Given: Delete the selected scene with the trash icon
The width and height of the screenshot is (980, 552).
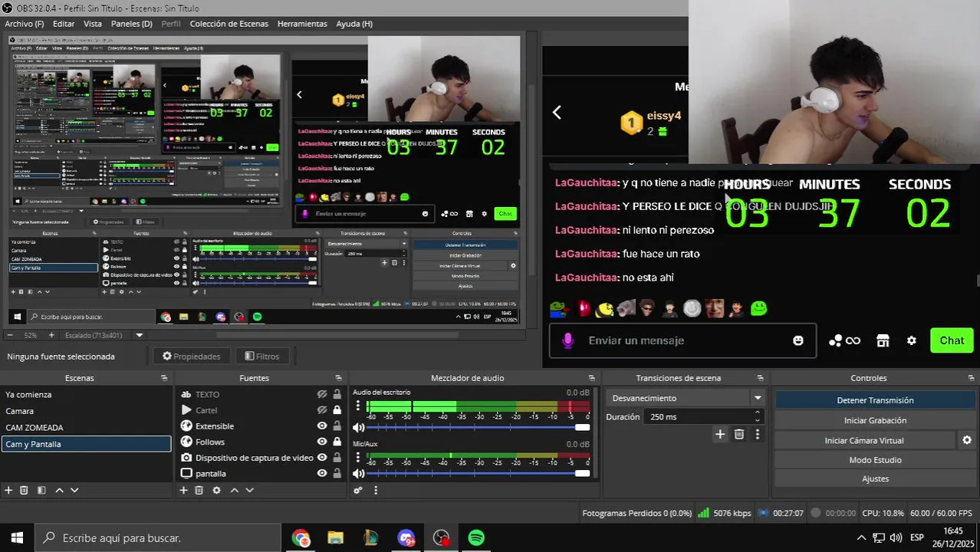Looking at the screenshot, I should point(24,490).
